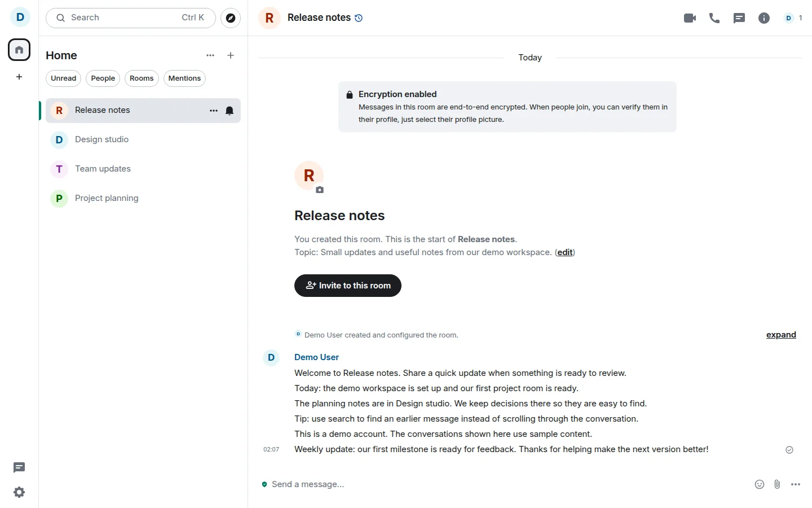Image resolution: width=812 pixels, height=508 pixels.
Task: Click the composer encryption shield icon
Action: [x=264, y=484]
